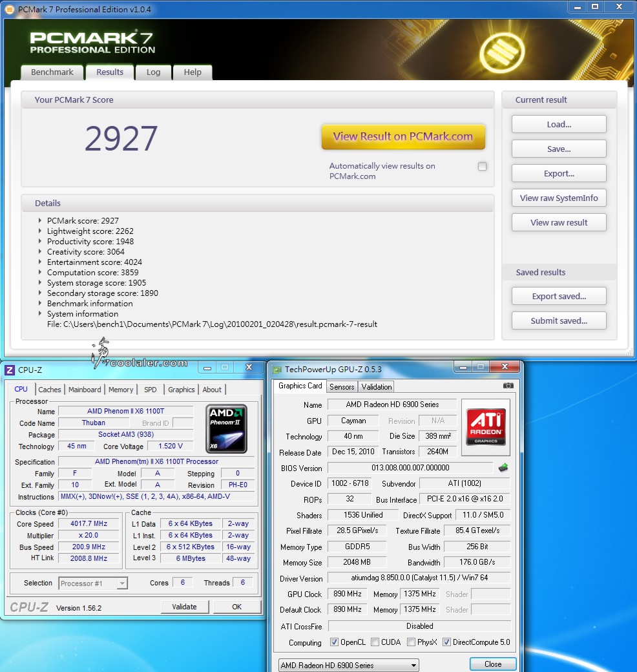Open the Validation tab in GPU-Z
637x672 pixels.
[x=377, y=386]
